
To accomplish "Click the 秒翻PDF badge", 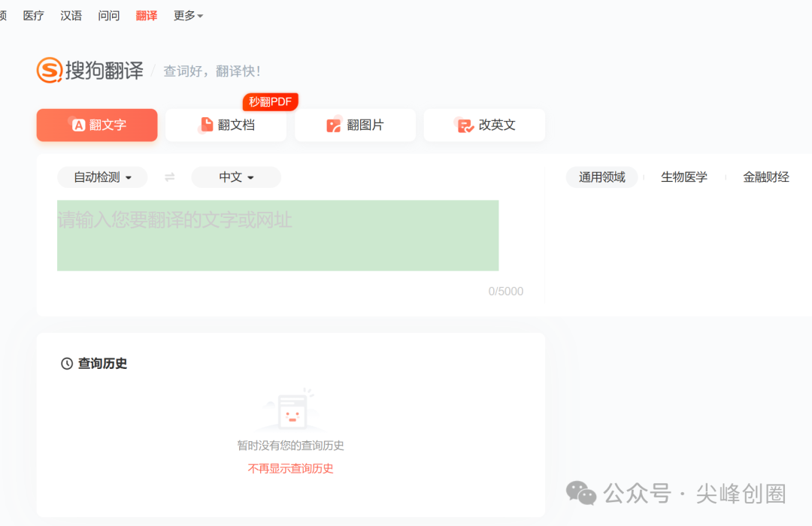I will (x=271, y=101).
